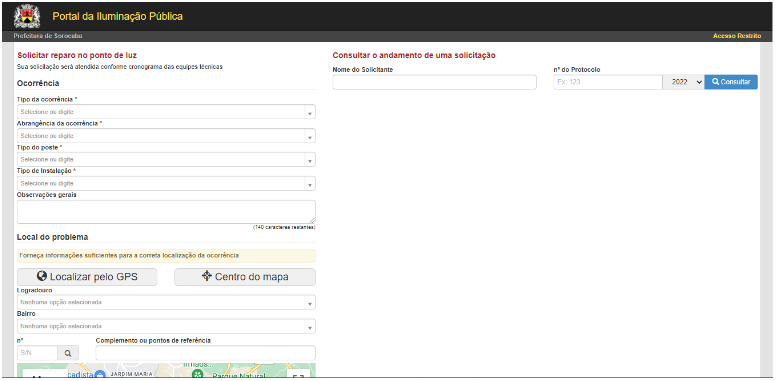Open the Acesso Restrito link
This screenshot has height=381, width=776.
pos(736,36)
